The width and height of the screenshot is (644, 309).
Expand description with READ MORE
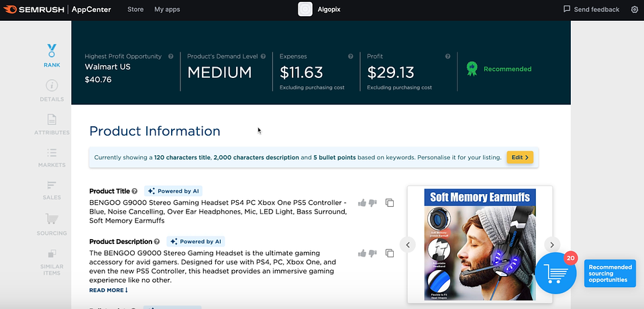click(x=108, y=290)
